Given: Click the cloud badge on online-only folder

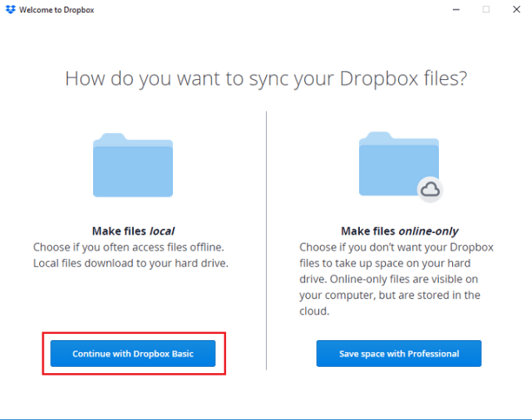Looking at the screenshot, I should coord(430,189).
